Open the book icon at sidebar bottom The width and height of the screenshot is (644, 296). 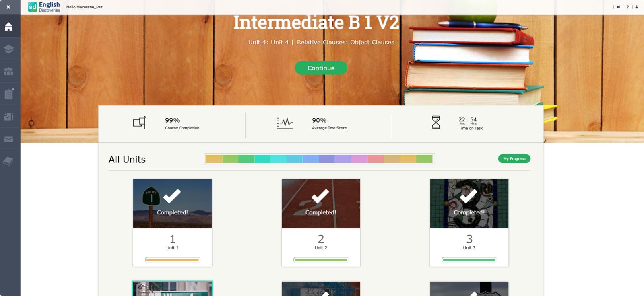click(8, 161)
